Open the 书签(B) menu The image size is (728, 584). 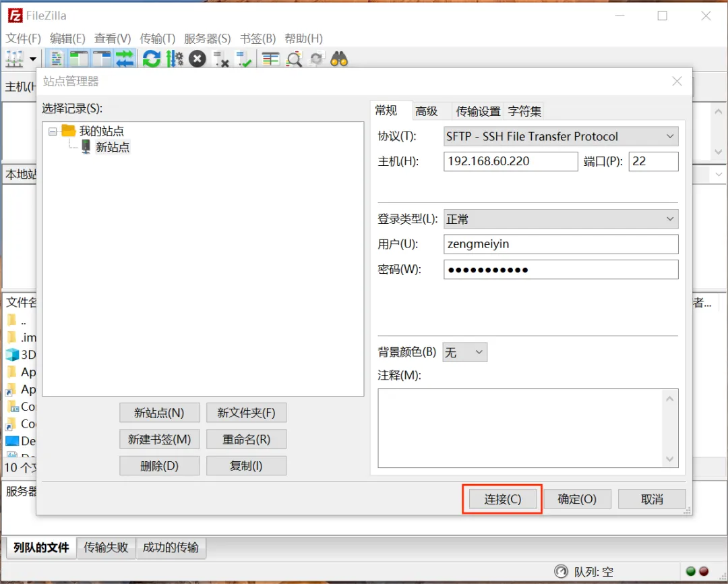pyautogui.click(x=257, y=38)
